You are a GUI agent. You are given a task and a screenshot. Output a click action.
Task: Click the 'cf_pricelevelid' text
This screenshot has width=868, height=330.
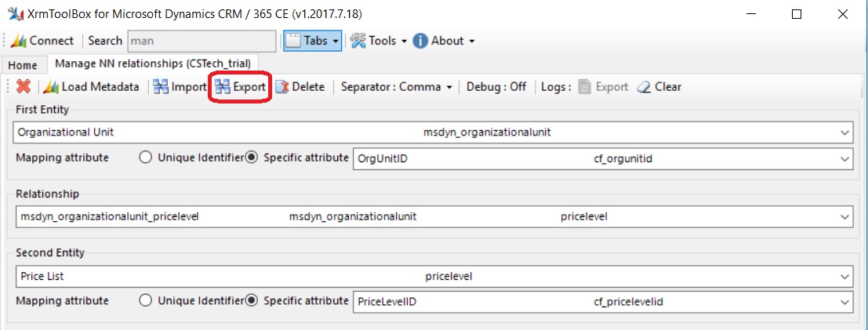[x=628, y=302]
